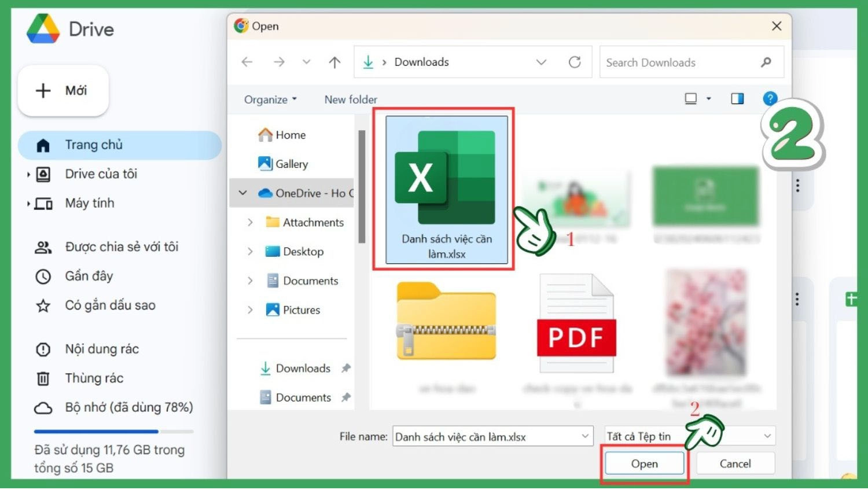The height and width of the screenshot is (490, 868).
Task: Click the Open button
Action: click(x=645, y=464)
